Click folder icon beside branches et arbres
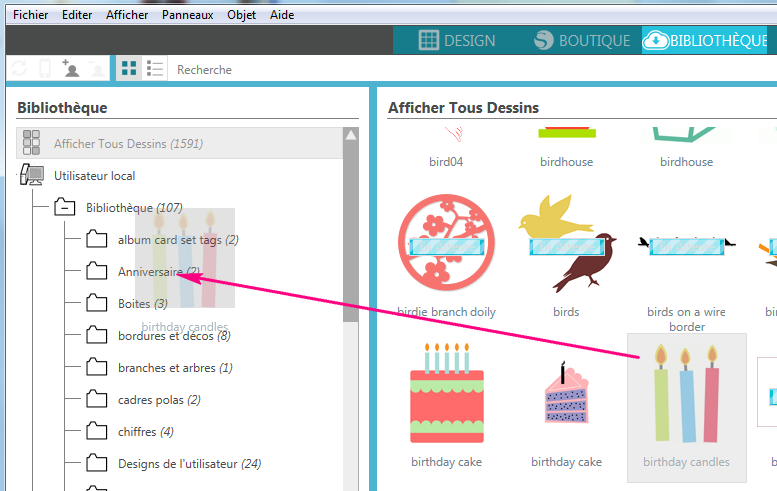The height and width of the screenshot is (491, 777). pyautogui.click(x=97, y=367)
